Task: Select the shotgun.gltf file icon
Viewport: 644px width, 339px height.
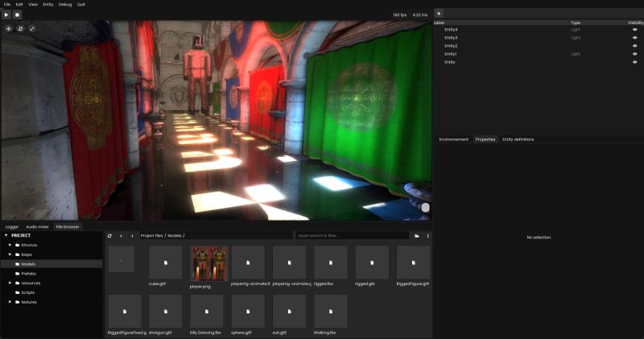Action: 166,311
